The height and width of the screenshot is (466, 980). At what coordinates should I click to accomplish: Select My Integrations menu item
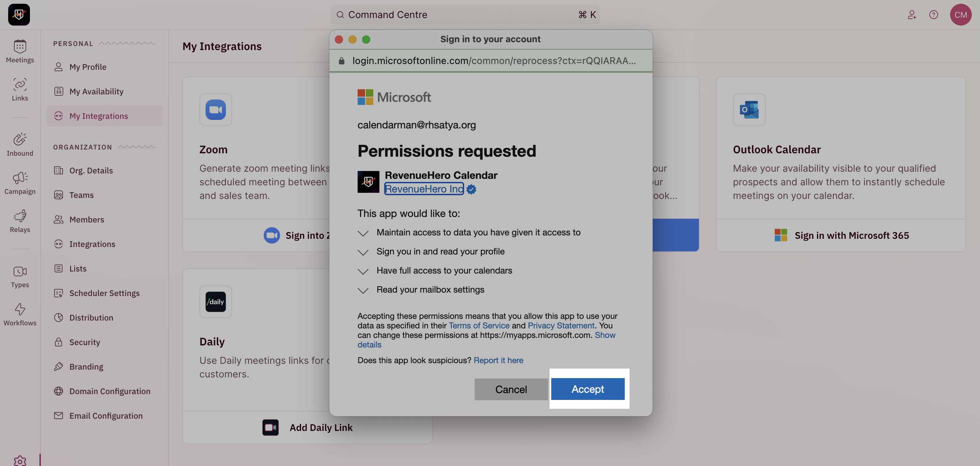pos(104,116)
